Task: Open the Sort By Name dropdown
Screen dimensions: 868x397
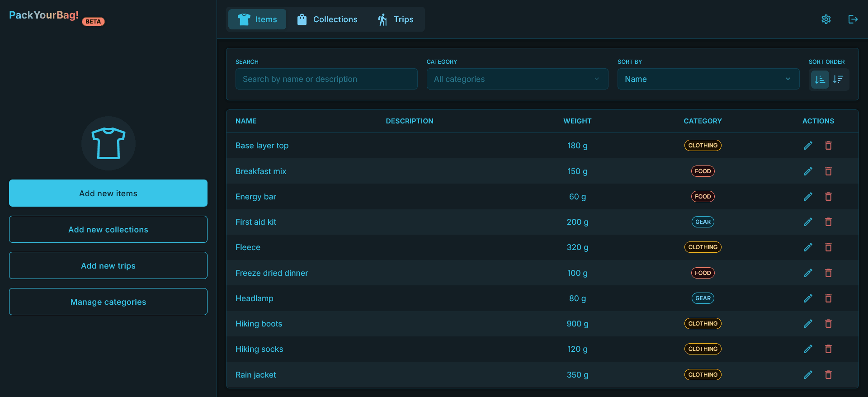Action: click(708, 79)
